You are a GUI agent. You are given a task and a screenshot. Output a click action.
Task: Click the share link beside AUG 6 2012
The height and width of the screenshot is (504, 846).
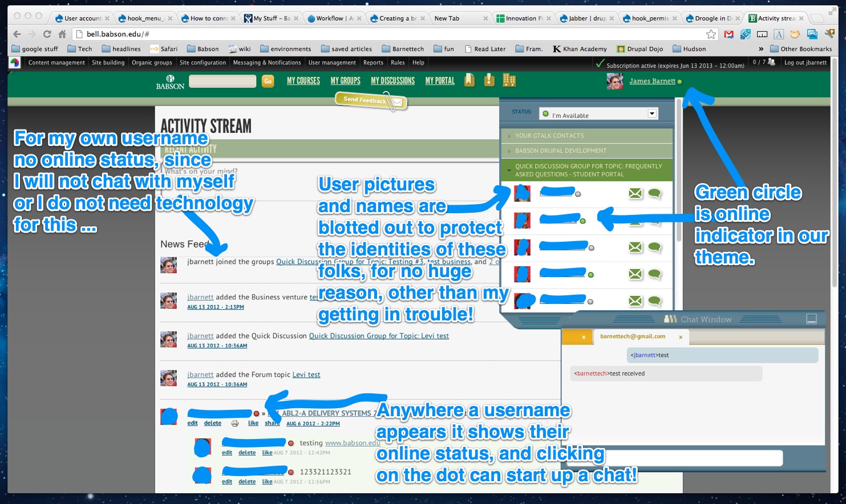(x=272, y=423)
